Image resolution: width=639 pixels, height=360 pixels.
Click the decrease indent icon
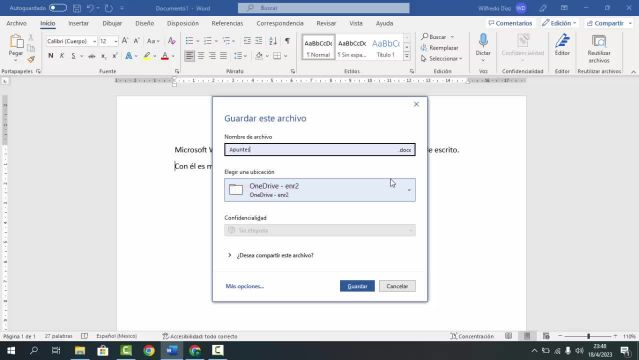[x=247, y=41]
